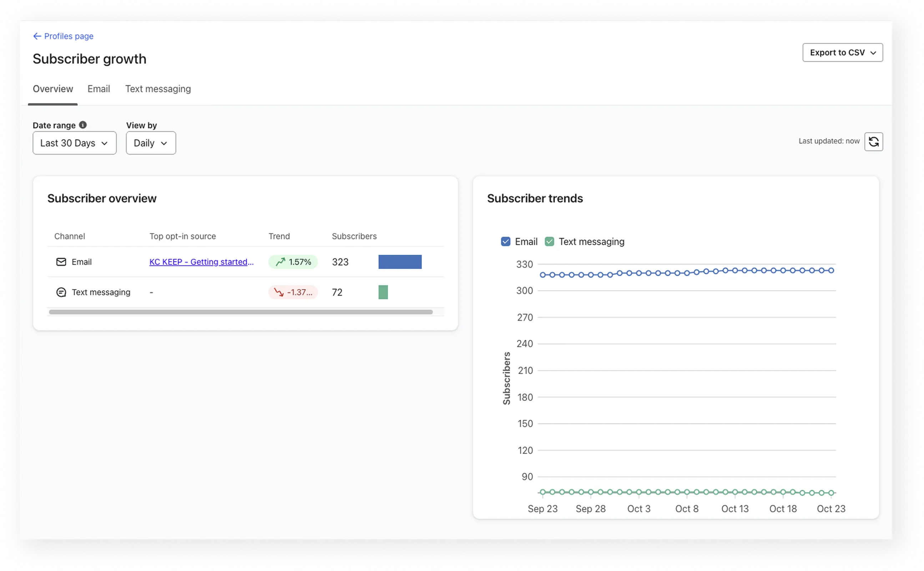
Task: Click the horizontal scrollbar under the table
Action: click(x=241, y=312)
